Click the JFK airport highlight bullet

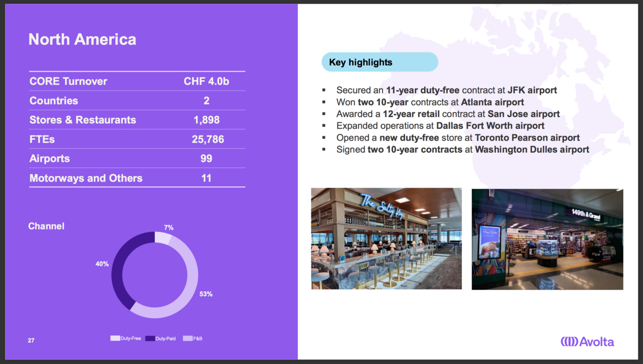pyautogui.click(x=446, y=90)
